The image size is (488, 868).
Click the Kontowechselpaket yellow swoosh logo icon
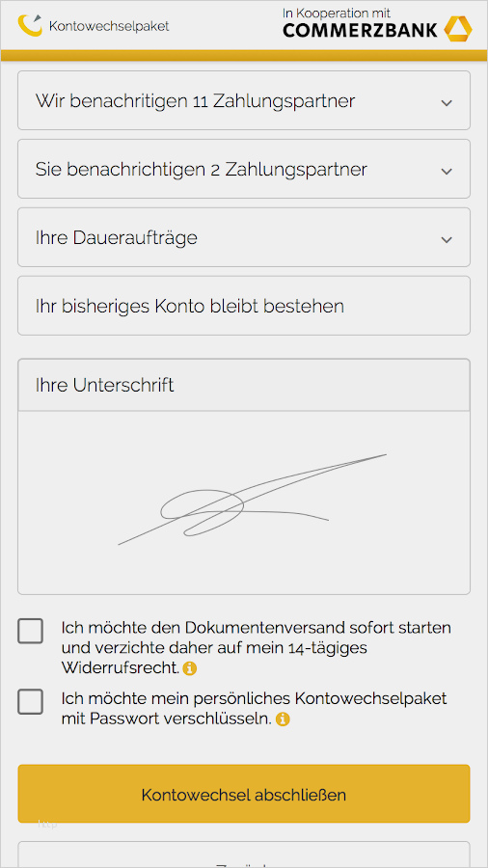click(x=30, y=25)
